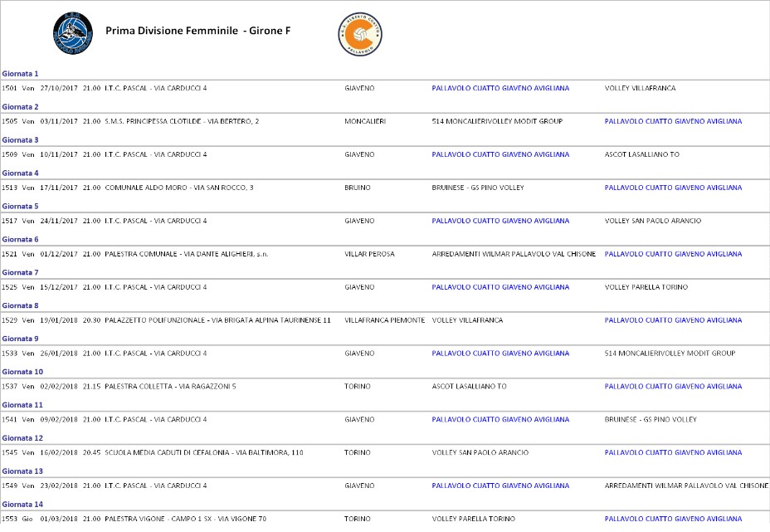The image size is (770, 532).
Task: Click Pallavolo Cuatto Giaveno Avigliana in match 1513
Action: click(673, 188)
